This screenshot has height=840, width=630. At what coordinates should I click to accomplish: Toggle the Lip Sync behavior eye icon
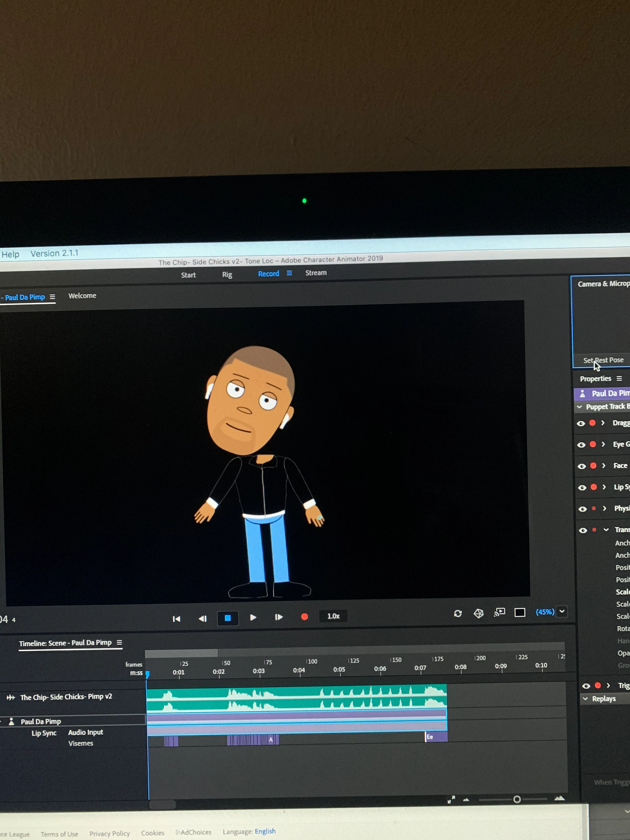pyautogui.click(x=582, y=487)
